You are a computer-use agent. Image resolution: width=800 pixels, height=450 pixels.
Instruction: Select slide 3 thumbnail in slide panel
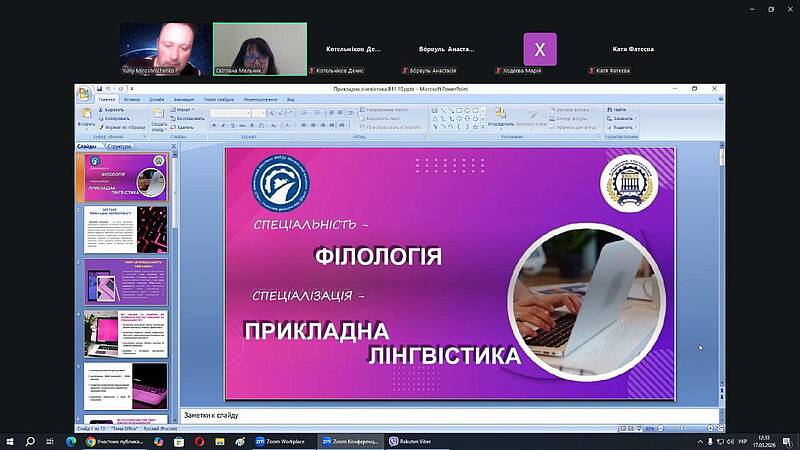pos(125,281)
